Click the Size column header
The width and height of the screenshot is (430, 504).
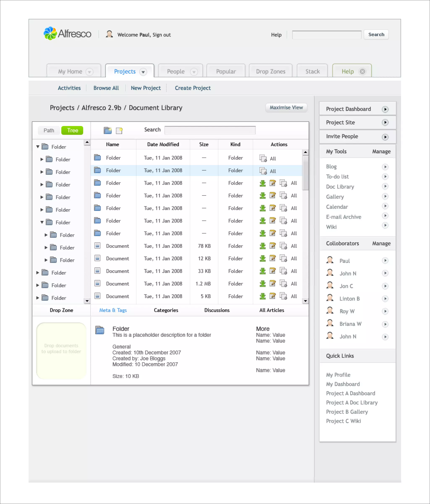coord(204,144)
